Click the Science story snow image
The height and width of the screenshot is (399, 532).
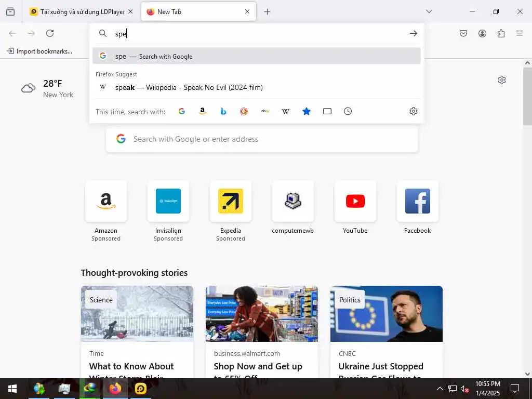[137, 313]
